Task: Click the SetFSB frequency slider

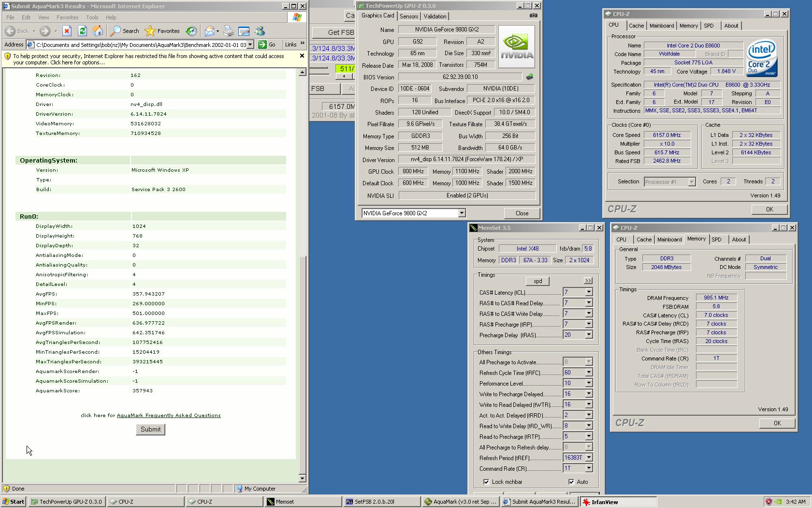Action: [x=319, y=68]
